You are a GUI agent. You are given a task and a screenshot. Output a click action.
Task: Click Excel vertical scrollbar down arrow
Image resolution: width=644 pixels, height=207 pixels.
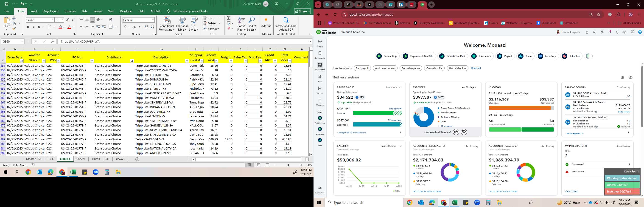tap(311, 155)
